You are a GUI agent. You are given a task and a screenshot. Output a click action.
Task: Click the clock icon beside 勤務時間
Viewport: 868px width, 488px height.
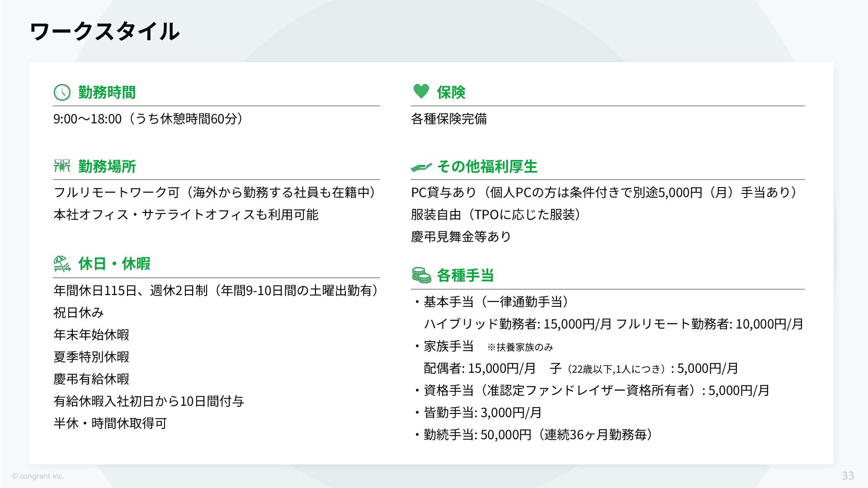coord(62,92)
